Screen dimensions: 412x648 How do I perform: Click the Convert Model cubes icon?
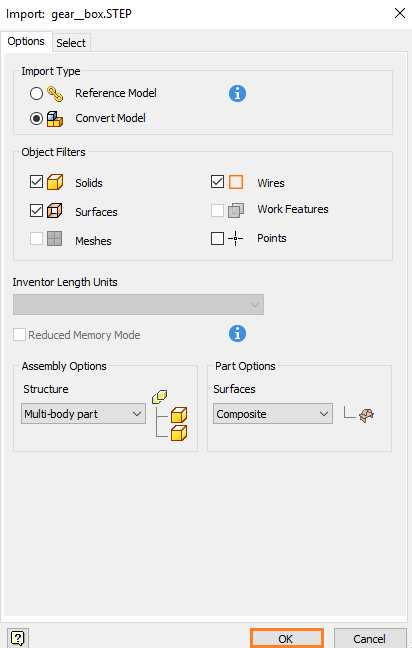55,119
